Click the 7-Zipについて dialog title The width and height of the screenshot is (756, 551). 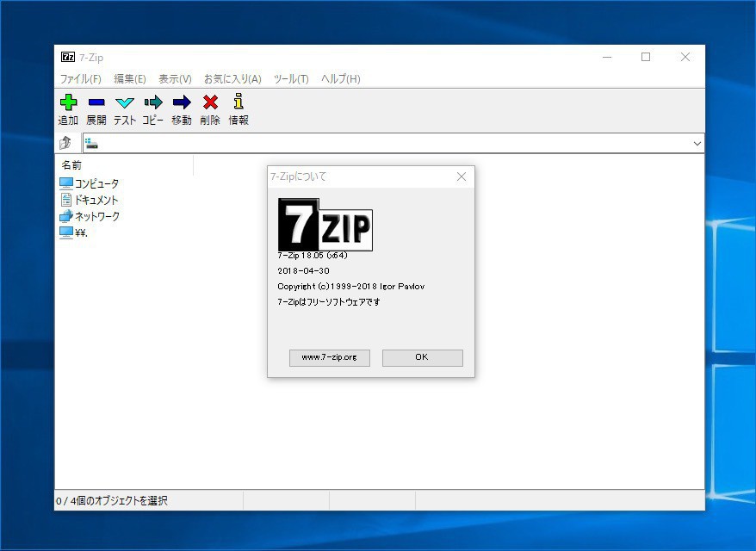(x=299, y=176)
